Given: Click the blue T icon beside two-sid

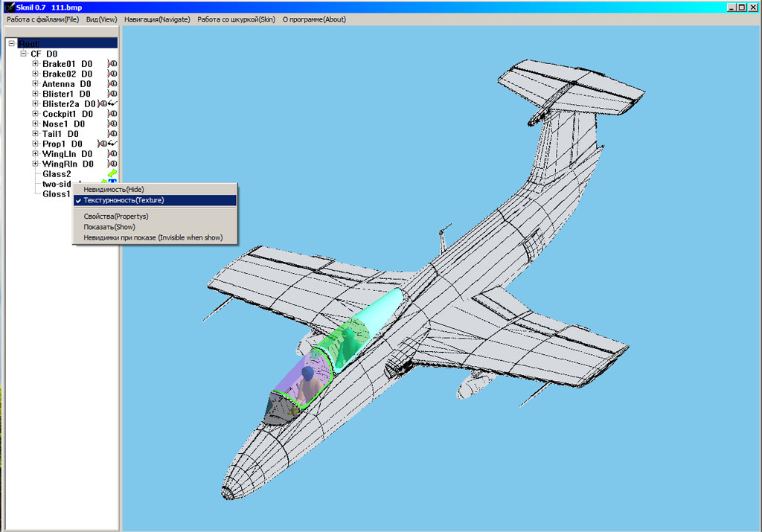Looking at the screenshot, I should coord(113,182).
